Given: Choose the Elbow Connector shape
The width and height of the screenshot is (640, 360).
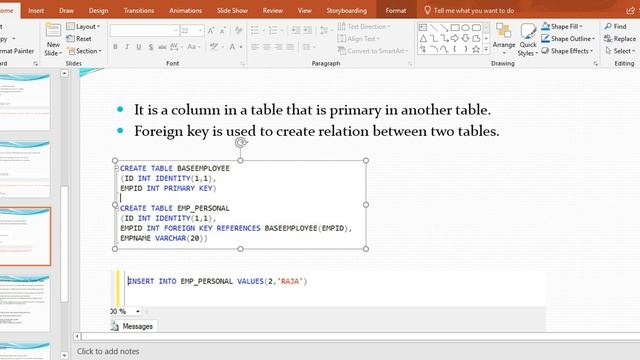Looking at the screenshot, I should coord(433,39).
